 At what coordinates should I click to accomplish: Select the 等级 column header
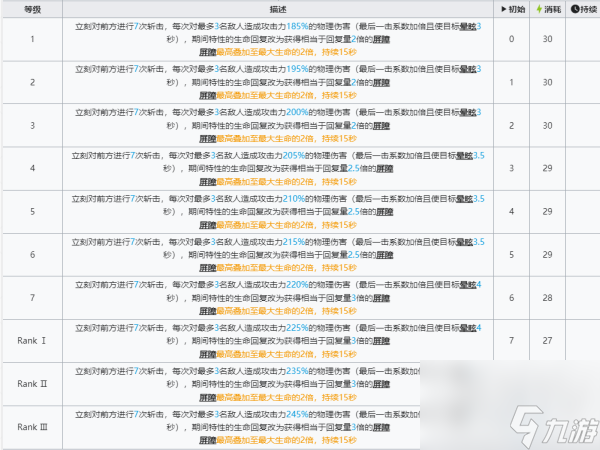click(33, 10)
